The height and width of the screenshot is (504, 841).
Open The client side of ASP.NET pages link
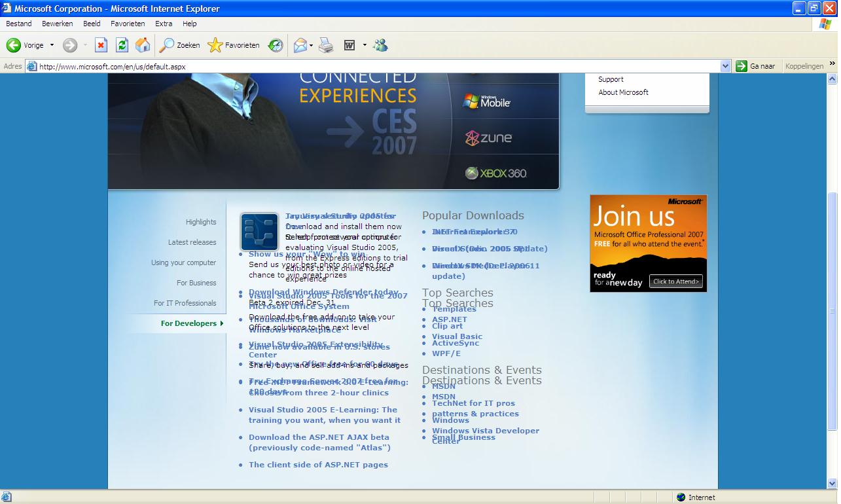(318, 465)
